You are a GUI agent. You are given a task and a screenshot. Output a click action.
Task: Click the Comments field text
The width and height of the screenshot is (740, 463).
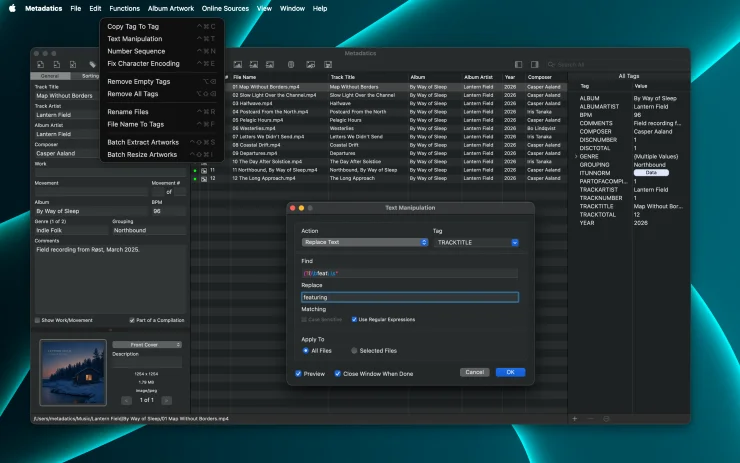point(88,250)
